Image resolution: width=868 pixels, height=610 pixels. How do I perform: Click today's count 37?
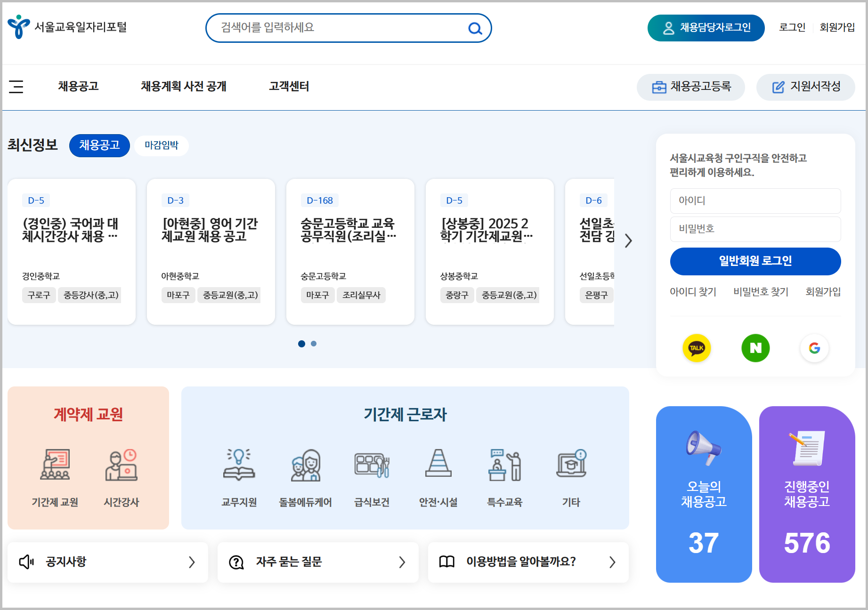coord(704,543)
